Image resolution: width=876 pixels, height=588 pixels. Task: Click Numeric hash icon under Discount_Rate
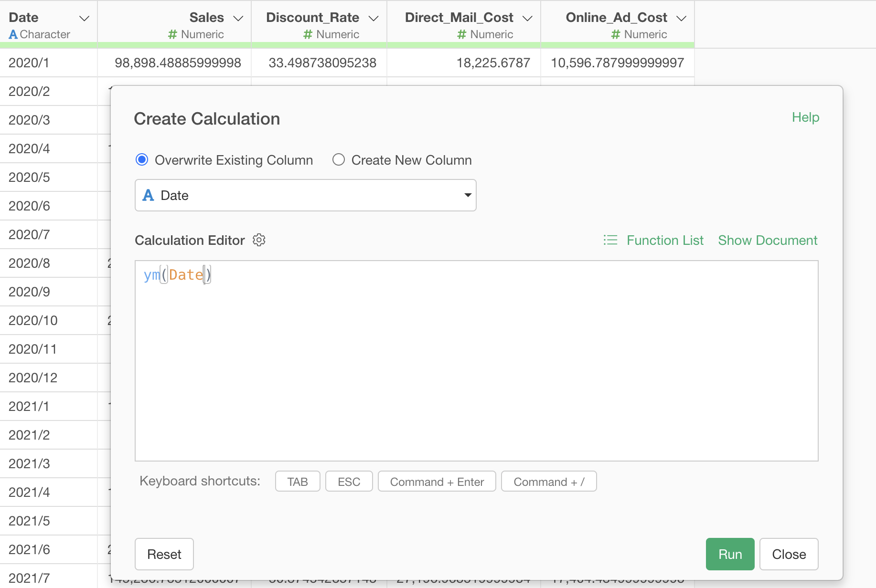(x=308, y=34)
